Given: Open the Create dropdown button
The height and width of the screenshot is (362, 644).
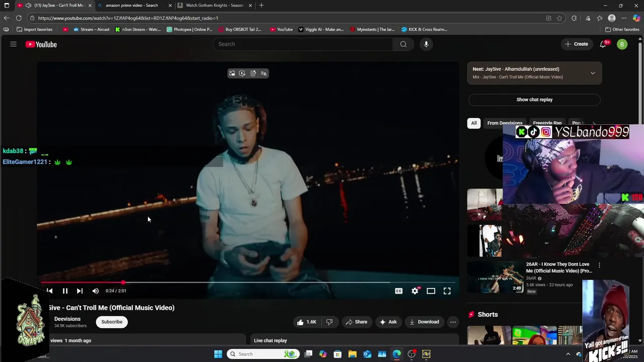Looking at the screenshot, I should pos(576,44).
